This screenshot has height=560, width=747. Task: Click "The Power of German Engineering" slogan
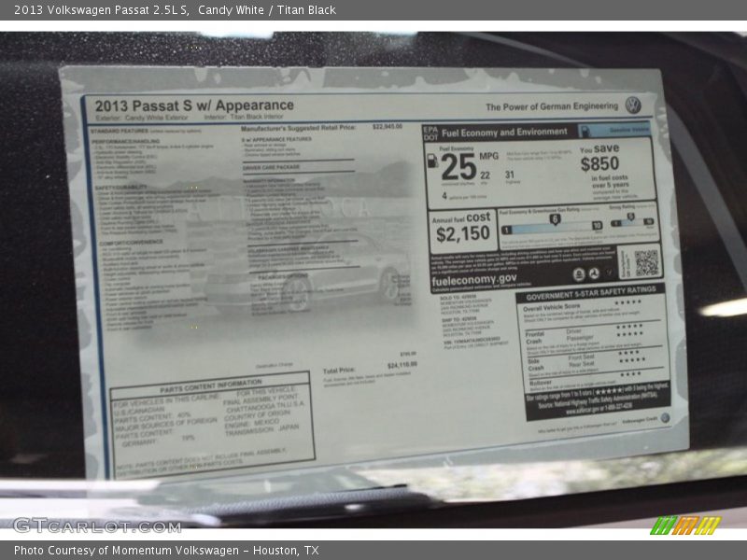[552, 106]
